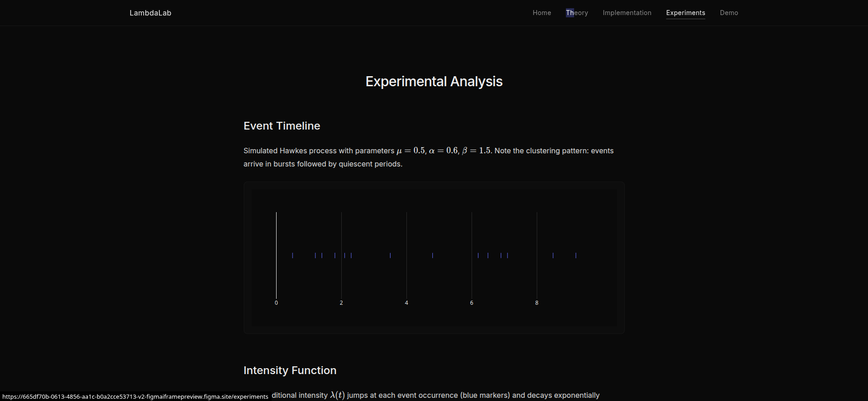Click axis tick label 4
The width and height of the screenshot is (868, 401).
[x=406, y=303]
